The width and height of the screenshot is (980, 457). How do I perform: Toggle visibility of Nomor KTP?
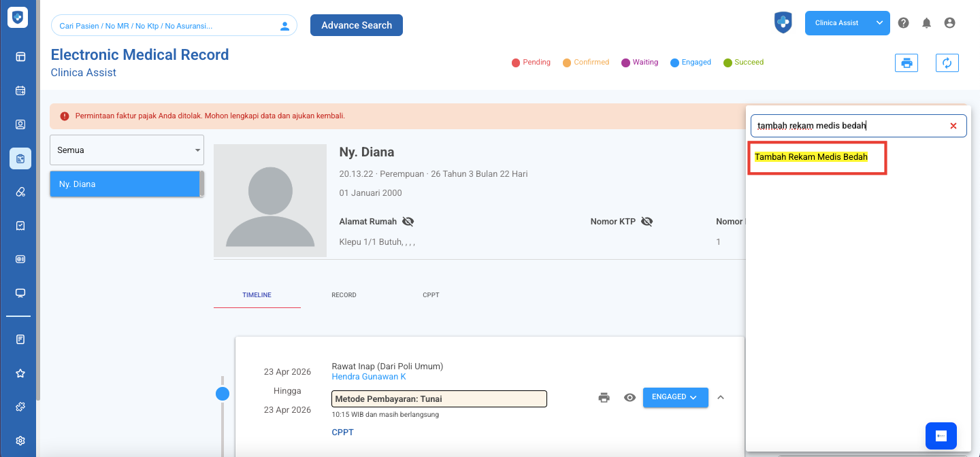647,222
